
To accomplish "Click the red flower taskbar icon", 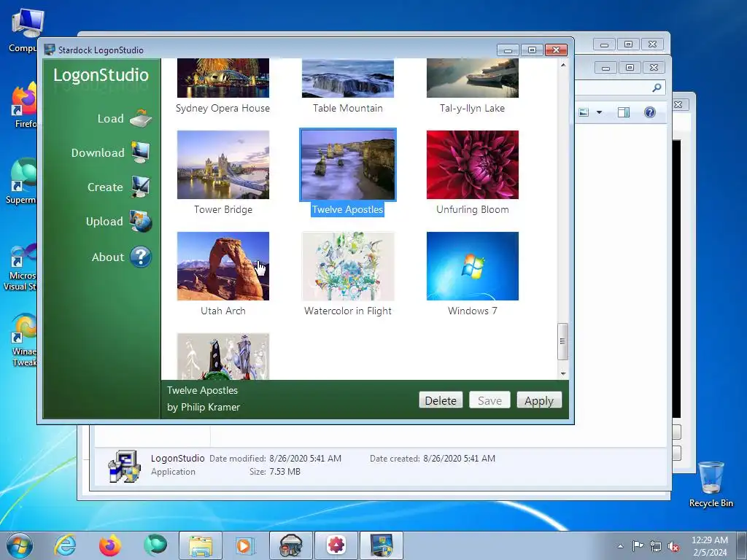I will (x=336, y=545).
